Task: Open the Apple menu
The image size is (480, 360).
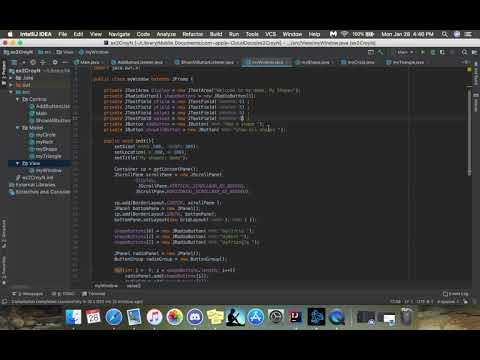Action: (x=10, y=34)
